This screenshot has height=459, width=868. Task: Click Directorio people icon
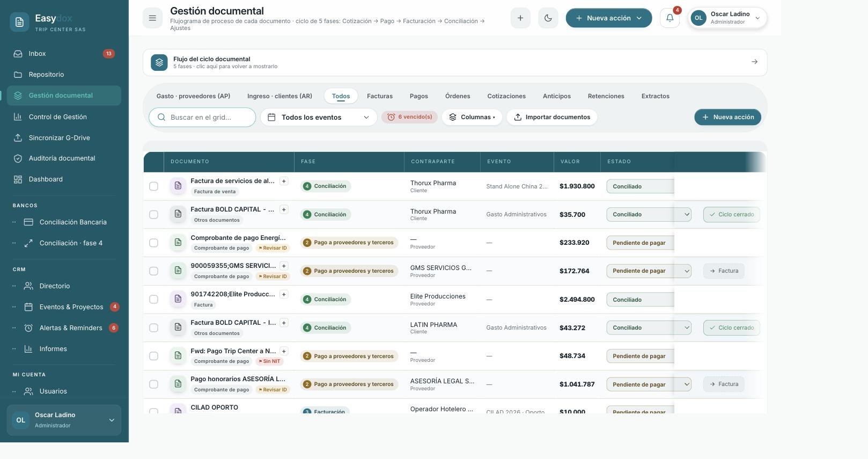click(x=29, y=286)
